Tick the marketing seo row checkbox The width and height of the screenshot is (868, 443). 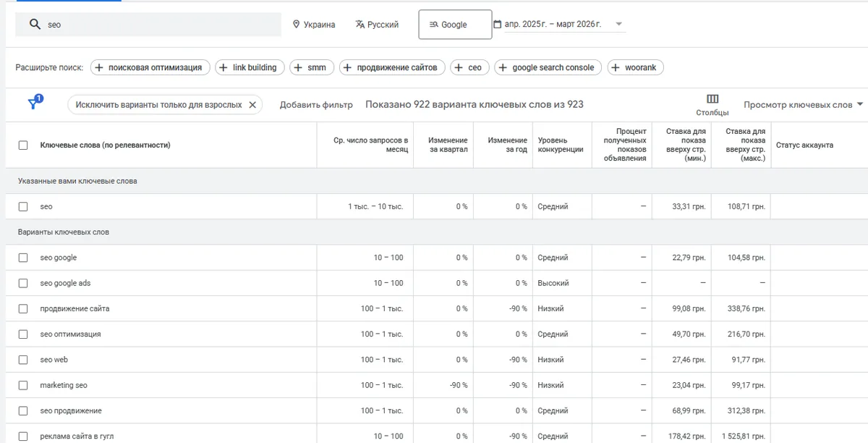23,385
